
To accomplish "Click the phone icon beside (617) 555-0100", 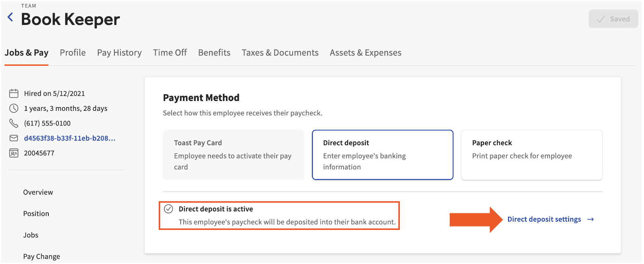I will pos(14,123).
